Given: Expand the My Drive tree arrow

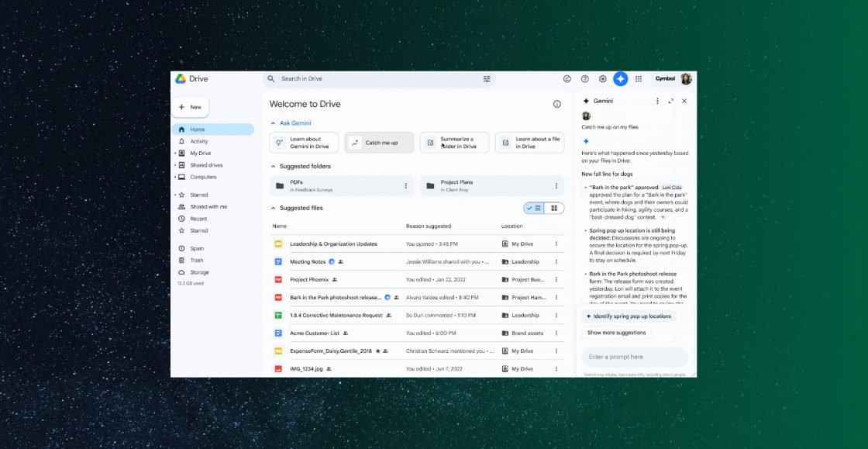Looking at the screenshot, I should point(175,154).
